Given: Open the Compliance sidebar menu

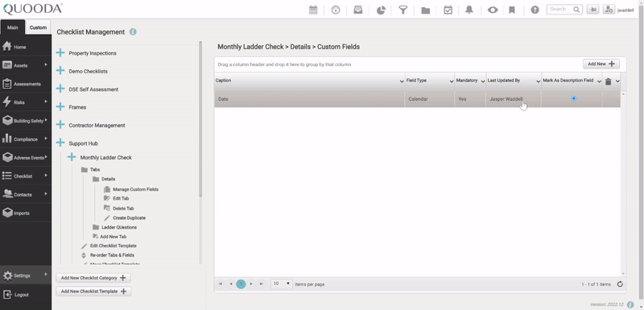Looking at the screenshot, I should tap(26, 139).
